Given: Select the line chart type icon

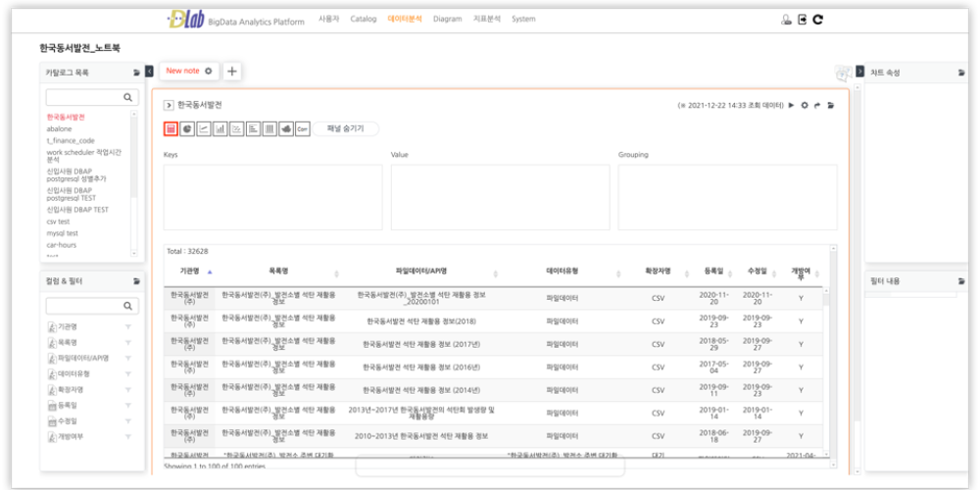Looking at the screenshot, I should point(203,128).
